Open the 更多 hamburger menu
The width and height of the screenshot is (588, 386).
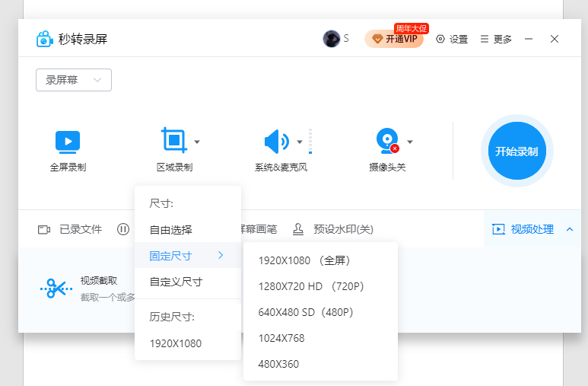pyautogui.click(x=496, y=39)
